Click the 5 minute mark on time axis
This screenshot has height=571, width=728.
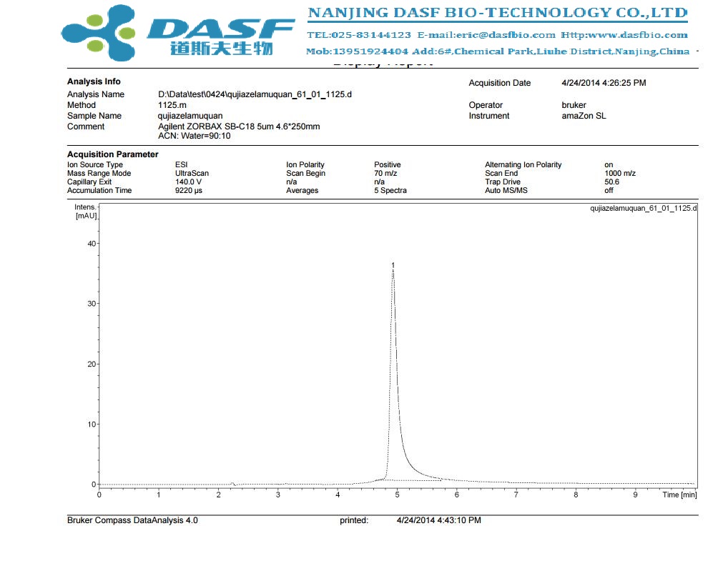point(397,495)
